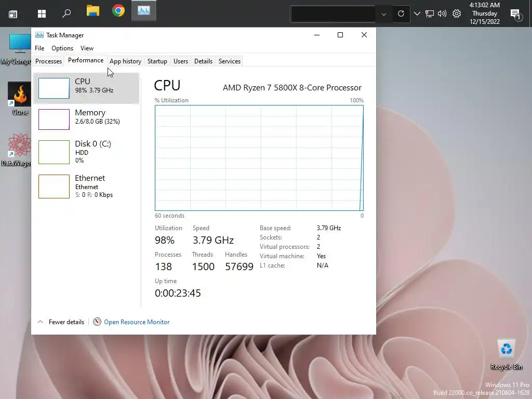The height and width of the screenshot is (399, 532).
Task: Click the AMD Ryzen 7 5800X processor name
Action: 292,88
